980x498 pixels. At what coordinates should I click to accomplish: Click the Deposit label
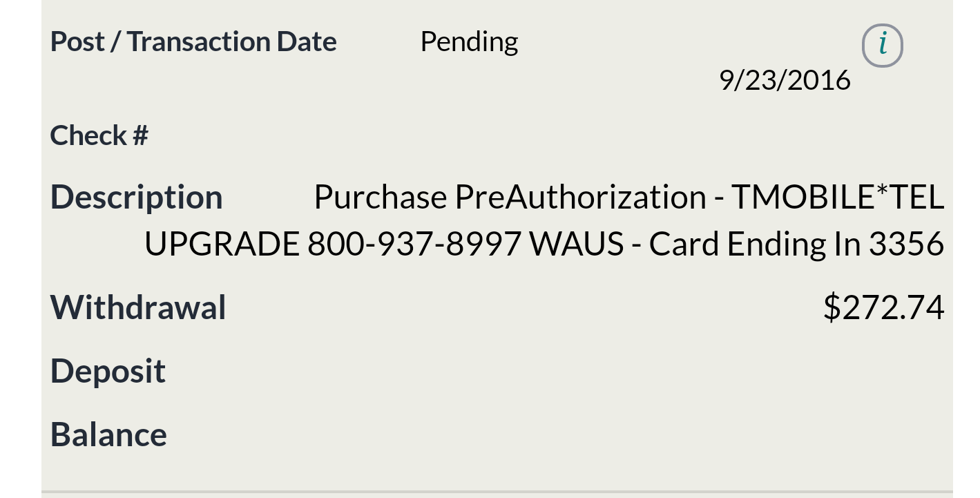click(108, 372)
